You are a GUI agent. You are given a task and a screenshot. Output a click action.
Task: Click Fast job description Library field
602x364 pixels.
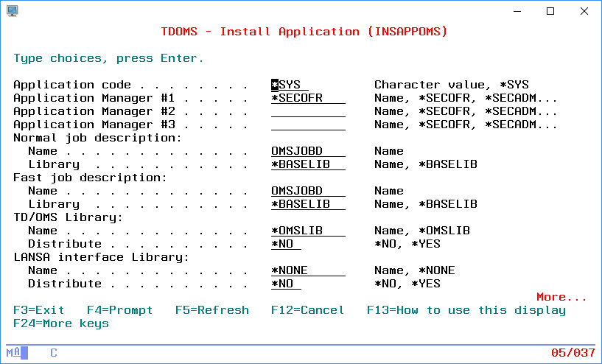tap(307, 204)
